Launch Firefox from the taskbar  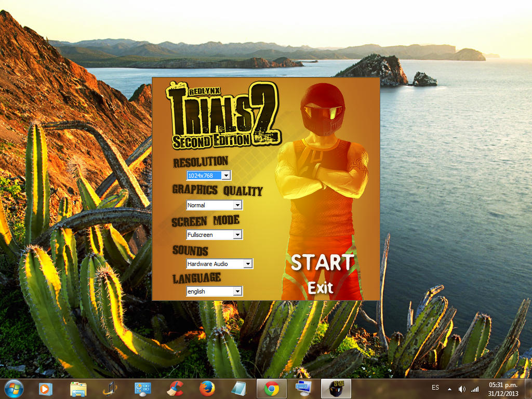pos(207,389)
